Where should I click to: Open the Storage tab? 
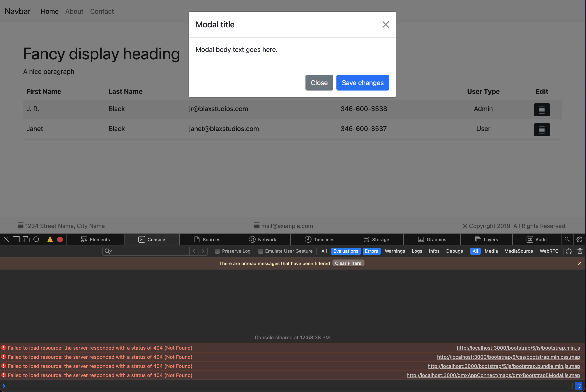click(x=376, y=239)
